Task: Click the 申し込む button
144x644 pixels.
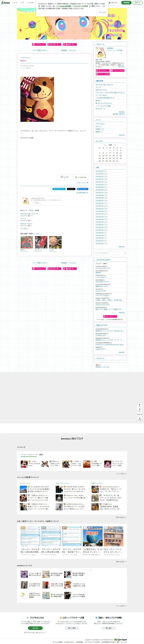Action: (x=109, y=628)
